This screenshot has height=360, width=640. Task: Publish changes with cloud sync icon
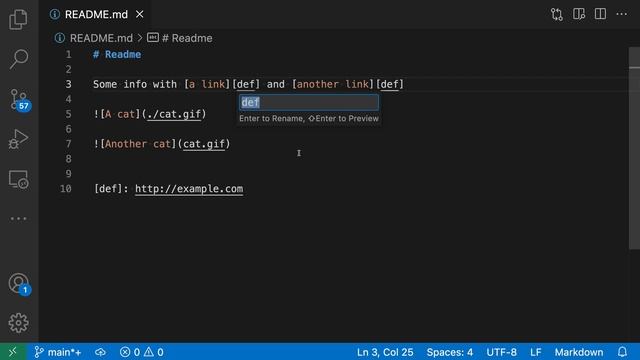[100, 352]
